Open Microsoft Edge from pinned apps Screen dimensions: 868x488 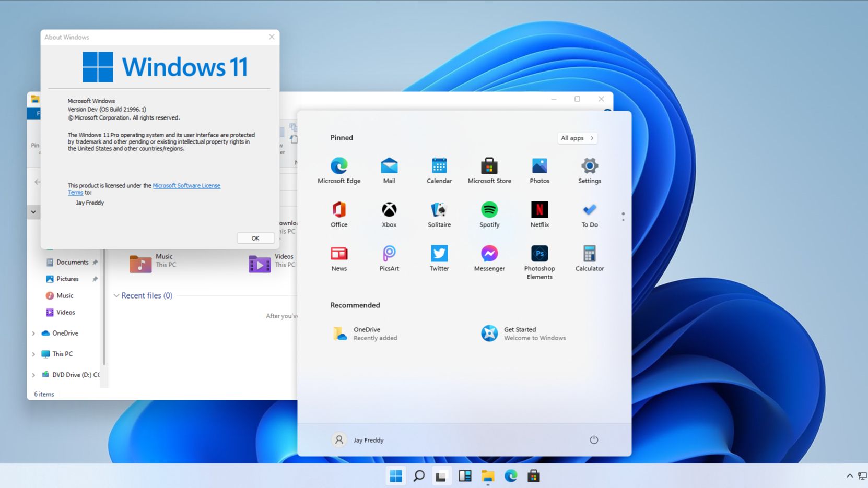(x=339, y=171)
